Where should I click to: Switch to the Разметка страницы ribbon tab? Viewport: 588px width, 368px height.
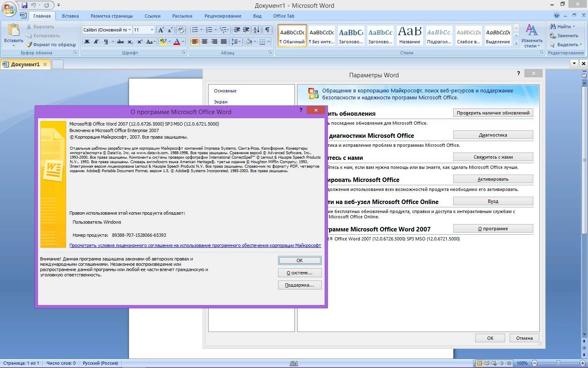(x=111, y=16)
